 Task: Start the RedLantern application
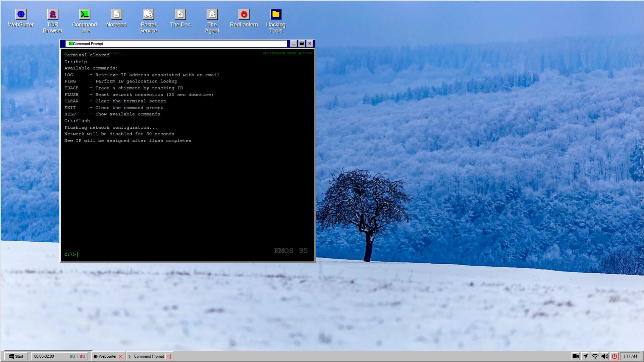pyautogui.click(x=244, y=14)
